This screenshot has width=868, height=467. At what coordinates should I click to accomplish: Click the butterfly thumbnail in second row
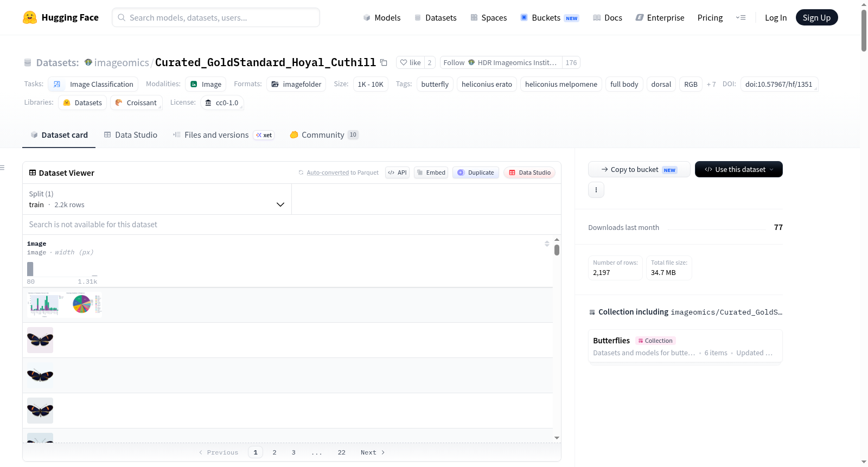click(40, 340)
